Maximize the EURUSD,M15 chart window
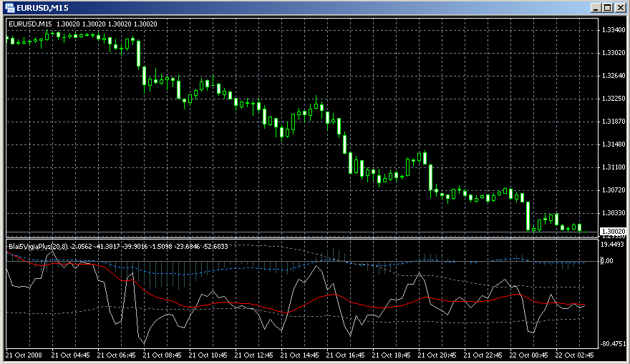Image resolution: width=630 pixels, height=364 pixels. 608,7
